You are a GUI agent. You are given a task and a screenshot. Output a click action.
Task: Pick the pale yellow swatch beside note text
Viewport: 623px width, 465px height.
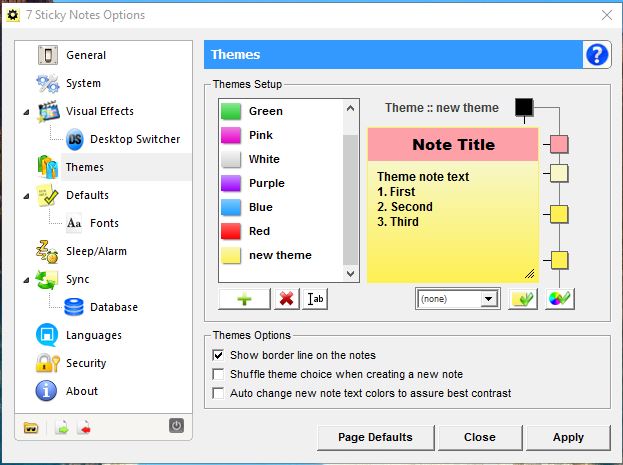(559, 174)
